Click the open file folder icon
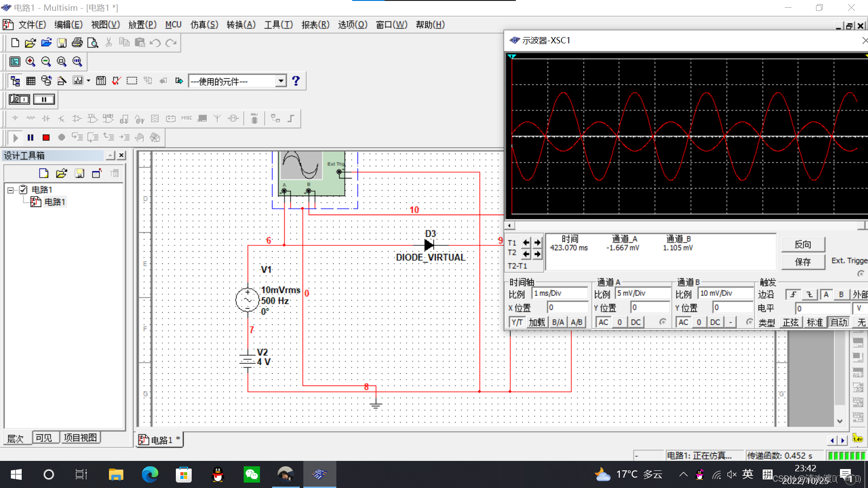The width and height of the screenshot is (868, 488). pos(30,43)
